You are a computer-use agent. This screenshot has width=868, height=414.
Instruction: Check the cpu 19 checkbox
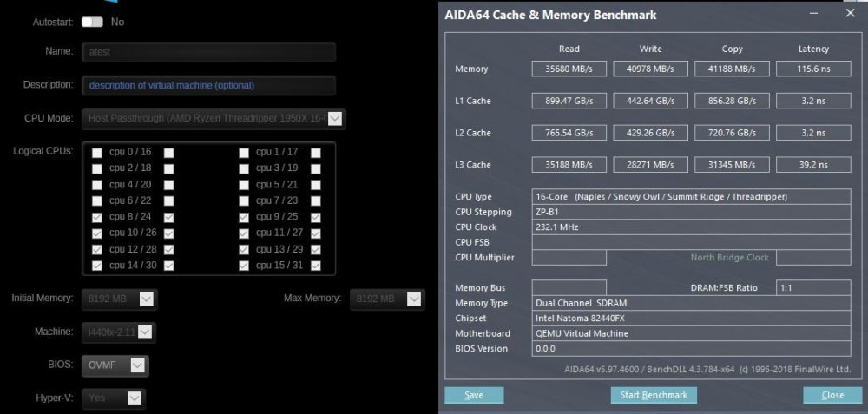316,168
